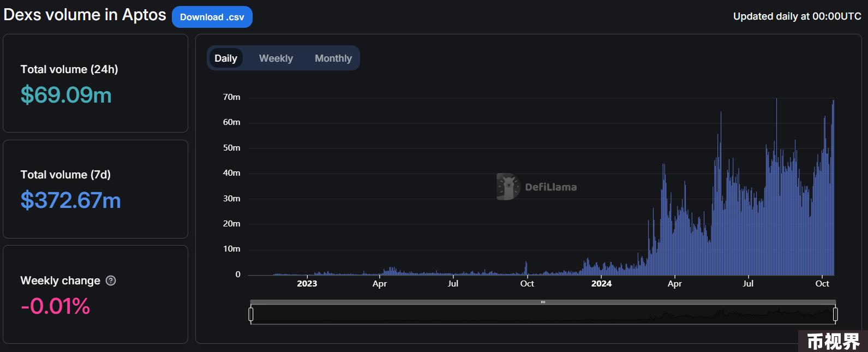Click the 50m y-axis label
The height and width of the screenshot is (352, 868).
click(231, 148)
